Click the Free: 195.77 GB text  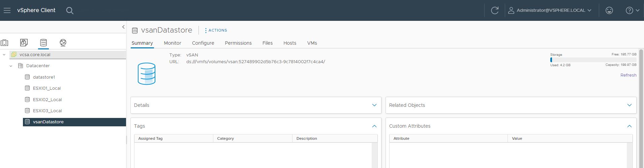click(624, 54)
